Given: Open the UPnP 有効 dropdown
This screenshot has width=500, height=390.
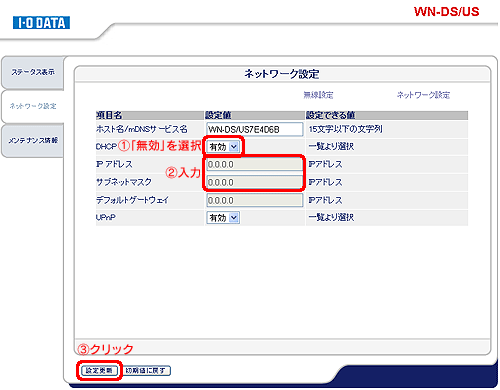Looking at the screenshot, I should tap(223, 218).
